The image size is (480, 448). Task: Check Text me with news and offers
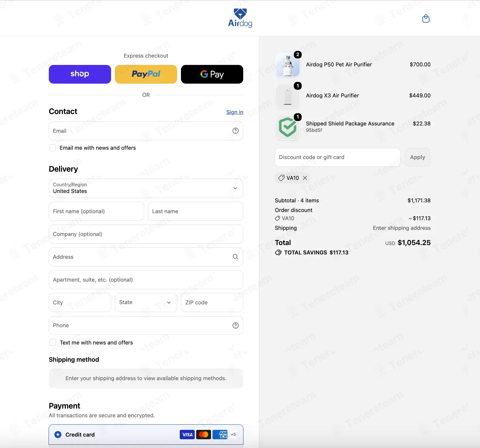click(x=53, y=342)
